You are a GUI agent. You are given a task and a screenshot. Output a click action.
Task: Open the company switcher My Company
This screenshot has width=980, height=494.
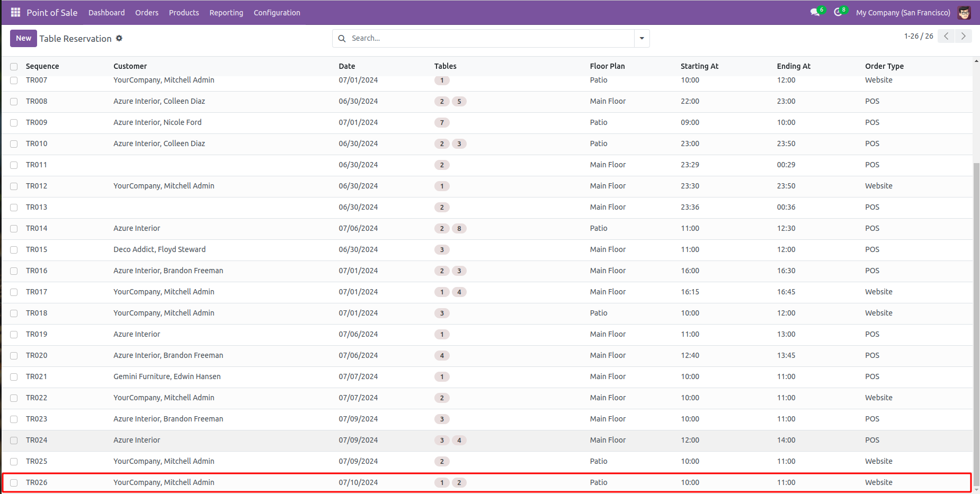tap(903, 13)
